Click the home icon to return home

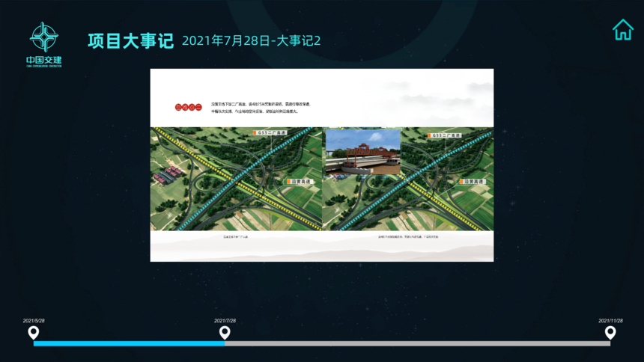pyautogui.click(x=622, y=30)
